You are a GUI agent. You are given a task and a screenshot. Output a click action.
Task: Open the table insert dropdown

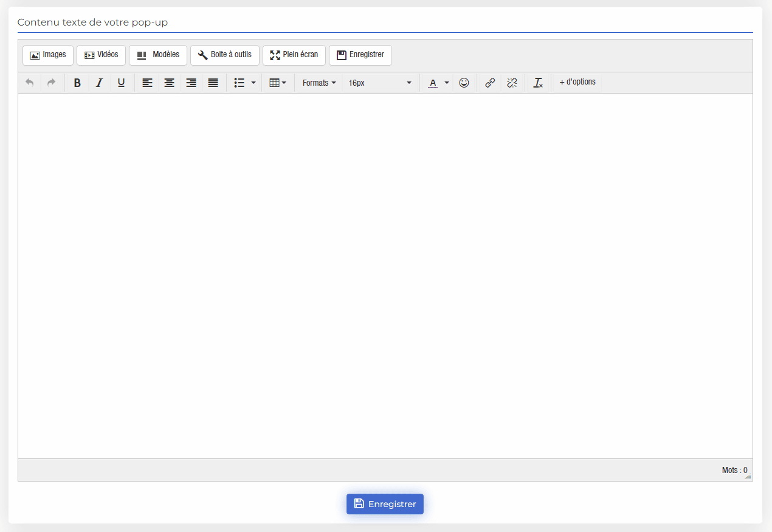pyautogui.click(x=277, y=83)
